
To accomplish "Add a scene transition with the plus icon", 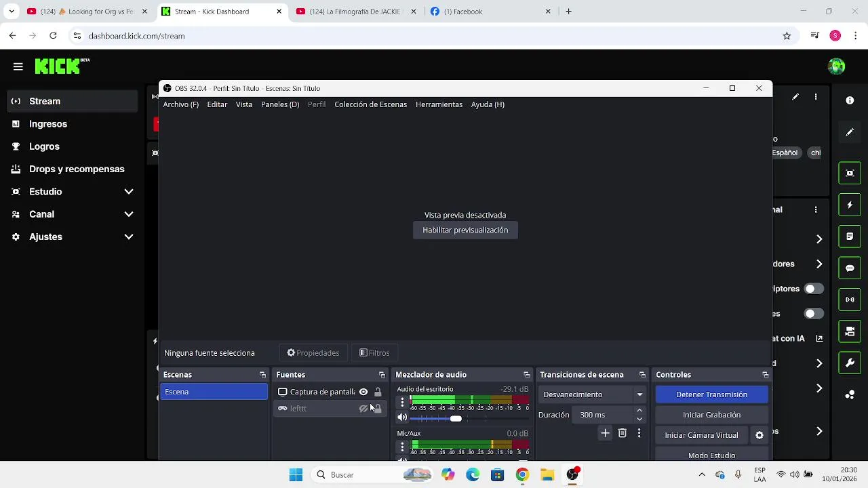I will (605, 433).
